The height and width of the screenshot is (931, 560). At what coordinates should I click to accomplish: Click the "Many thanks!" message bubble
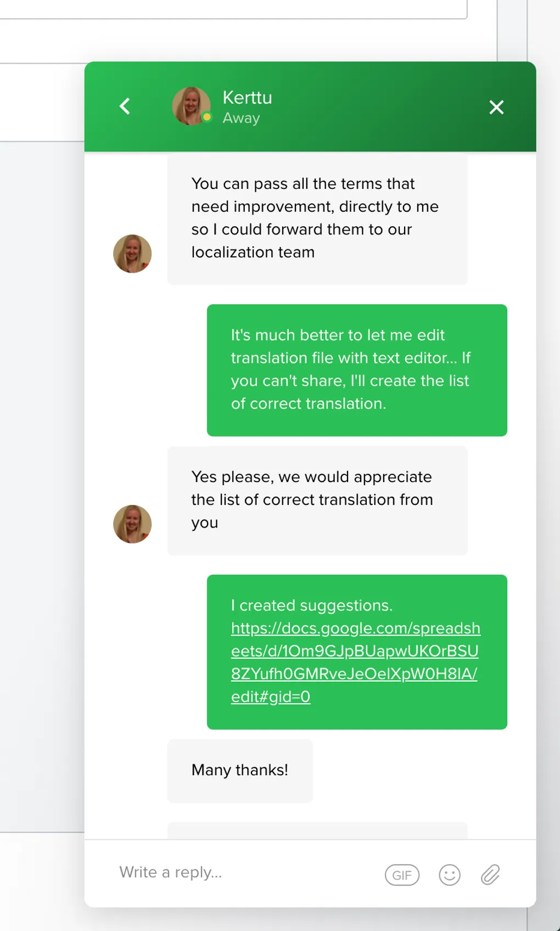point(240,770)
